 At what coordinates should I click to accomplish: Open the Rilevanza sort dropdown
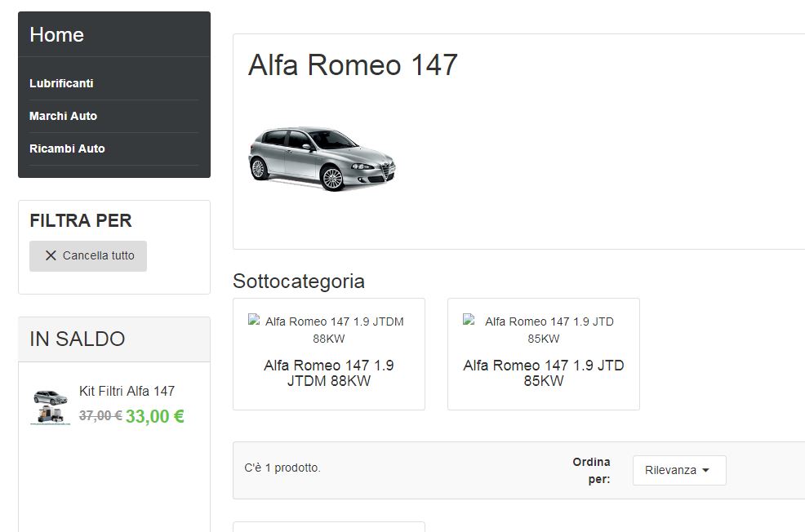[678, 470]
